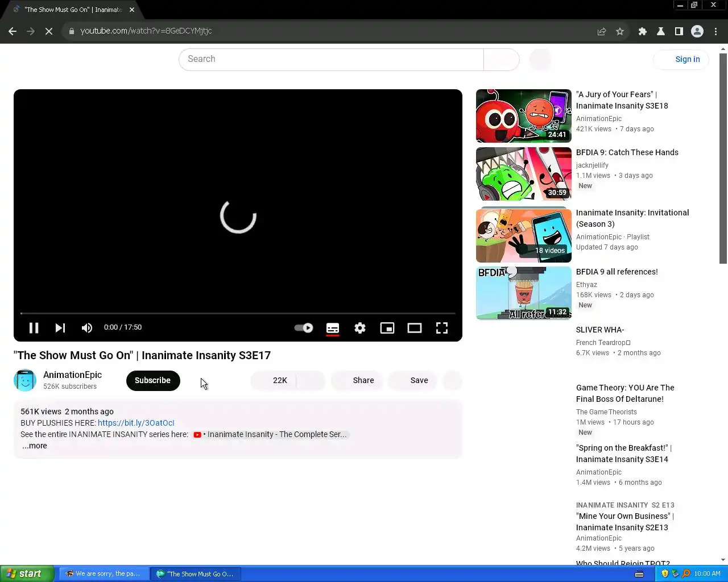Viewport: 728px width, 582px height.
Task: Toggle the autoplay switch in player
Action: [304, 328]
